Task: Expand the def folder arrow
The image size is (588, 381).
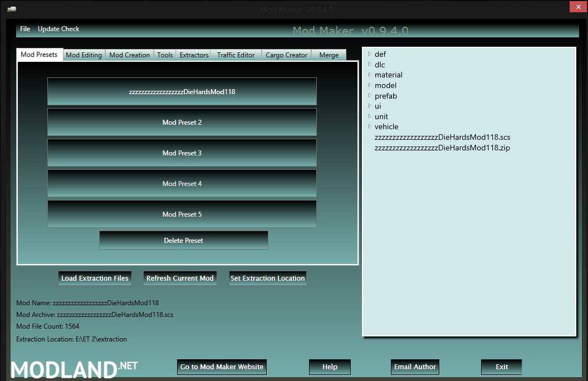Action: point(370,54)
